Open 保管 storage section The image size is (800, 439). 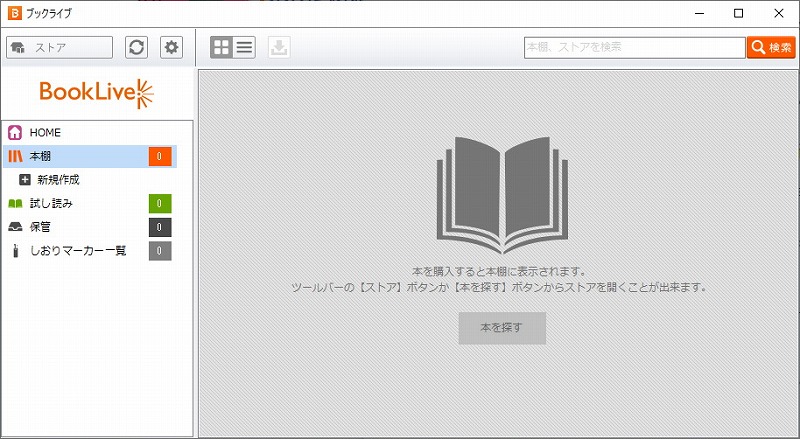pyautogui.click(x=90, y=227)
